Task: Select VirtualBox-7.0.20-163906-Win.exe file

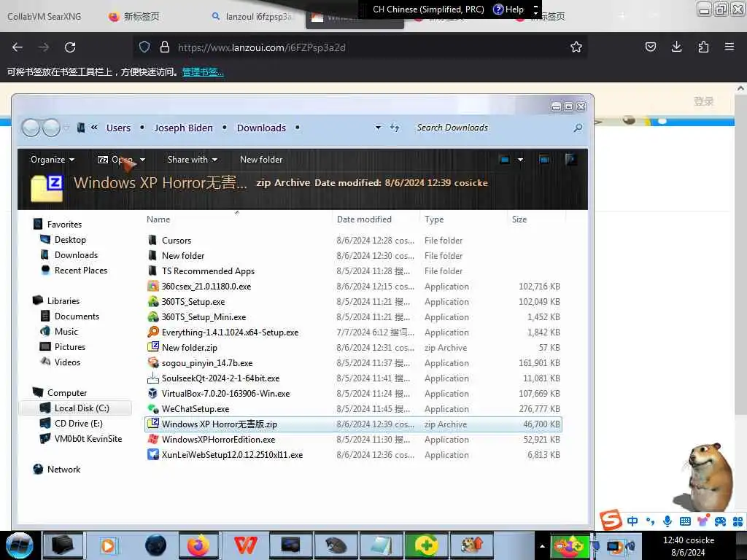Action: click(x=225, y=393)
